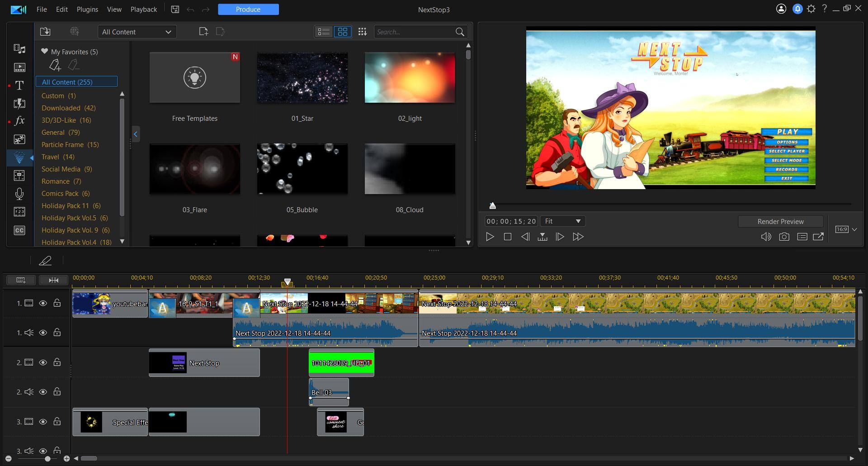Click the import media folder icon
Viewport: 868px width, 466px height.
(45, 32)
